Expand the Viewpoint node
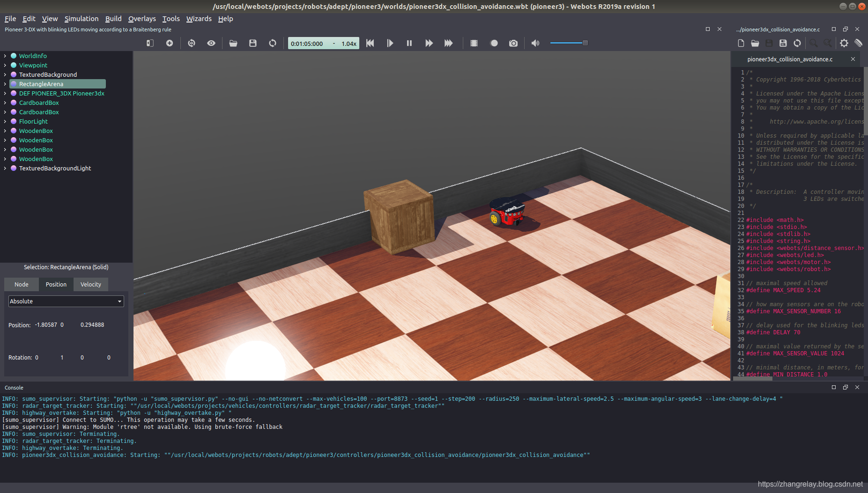Image resolution: width=868 pixels, height=493 pixels. [5, 65]
